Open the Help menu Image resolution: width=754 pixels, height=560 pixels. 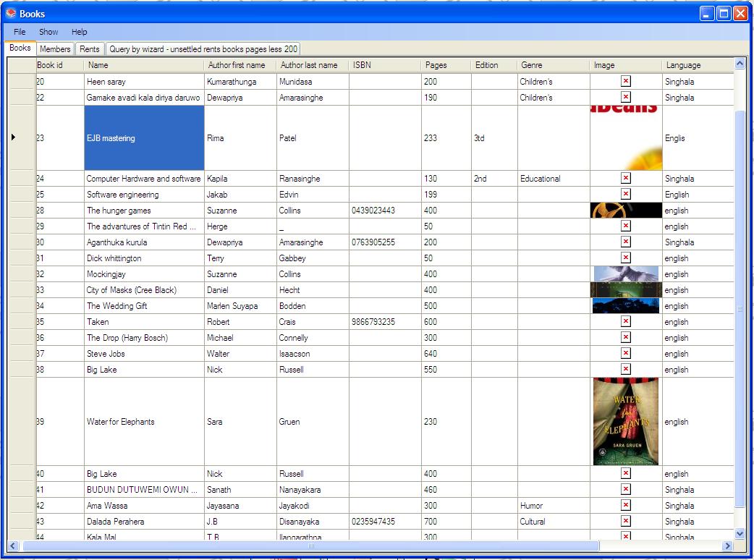(80, 32)
